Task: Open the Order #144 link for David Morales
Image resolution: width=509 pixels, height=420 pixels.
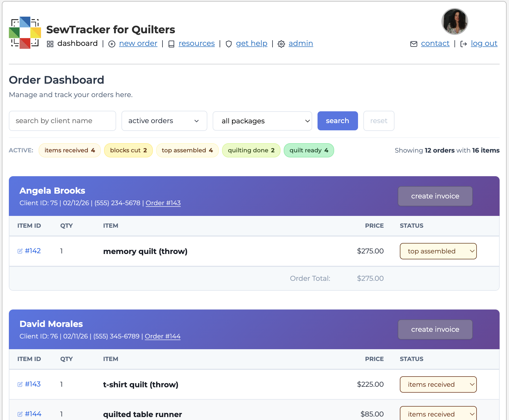Action: [162, 336]
